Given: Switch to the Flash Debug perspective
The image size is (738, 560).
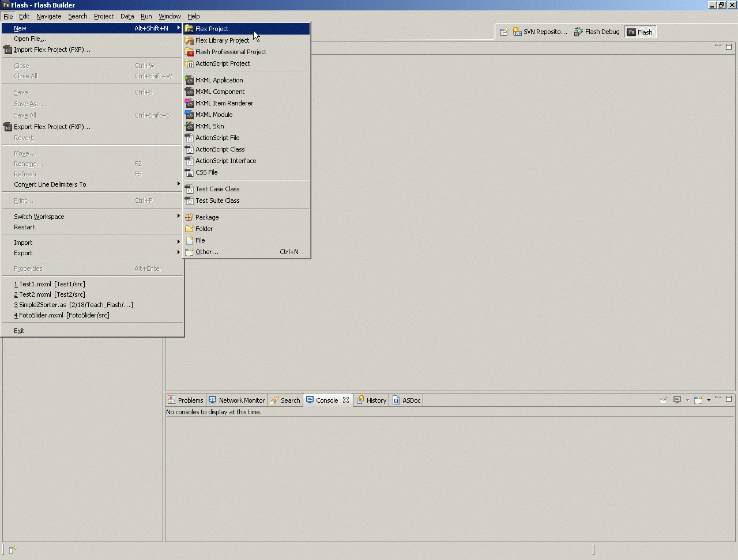Looking at the screenshot, I should [597, 32].
